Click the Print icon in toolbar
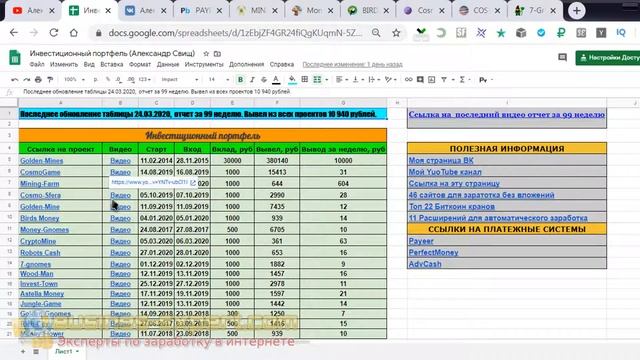The height and width of the screenshot is (360, 640). click(x=38, y=80)
